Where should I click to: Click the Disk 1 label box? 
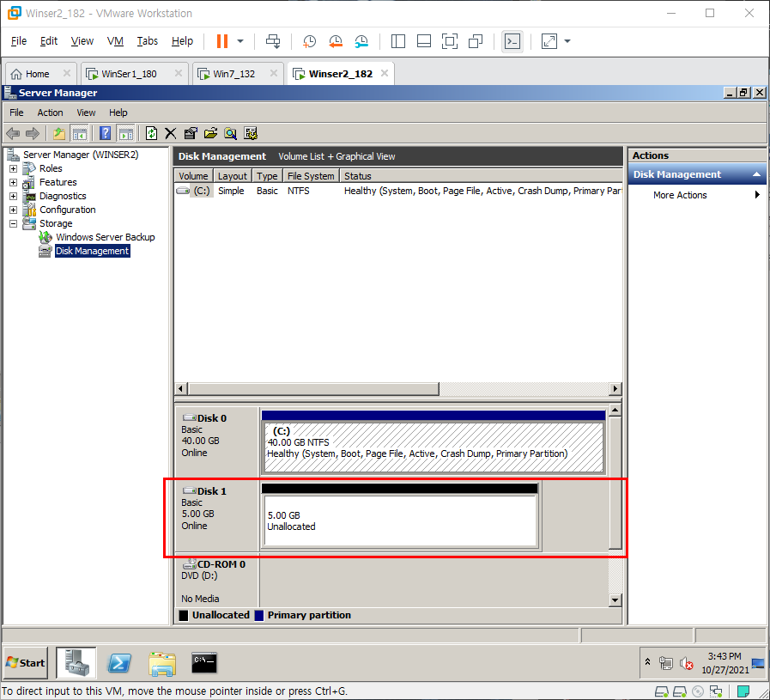point(216,516)
